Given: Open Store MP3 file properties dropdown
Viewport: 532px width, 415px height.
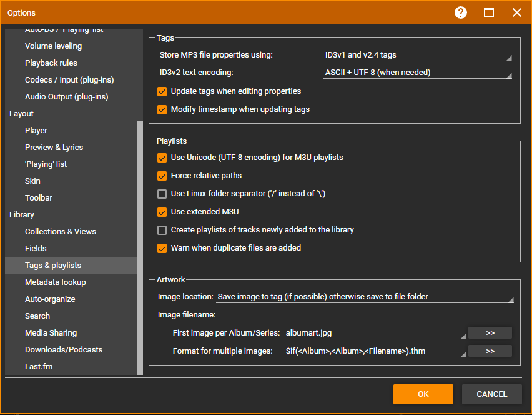Looking at the screenshot, I should 417,55.
